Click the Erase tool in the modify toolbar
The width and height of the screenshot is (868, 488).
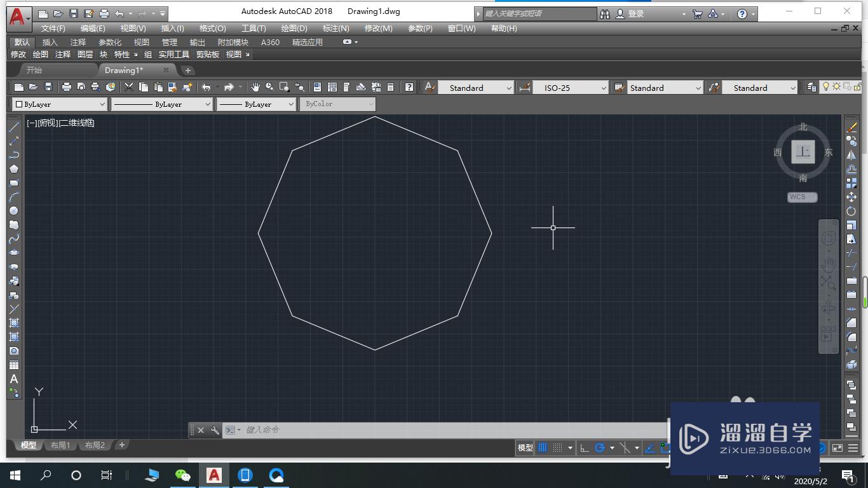coord(851,127)
